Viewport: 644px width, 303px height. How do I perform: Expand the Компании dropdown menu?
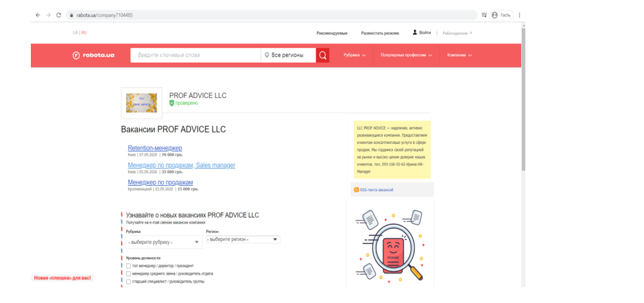pyautogui.click(x=460, y=55)
